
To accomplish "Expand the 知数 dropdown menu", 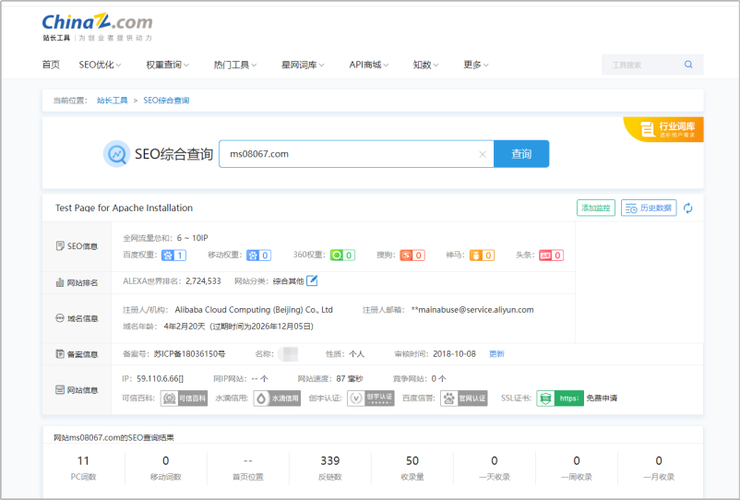I will (425, 65).
